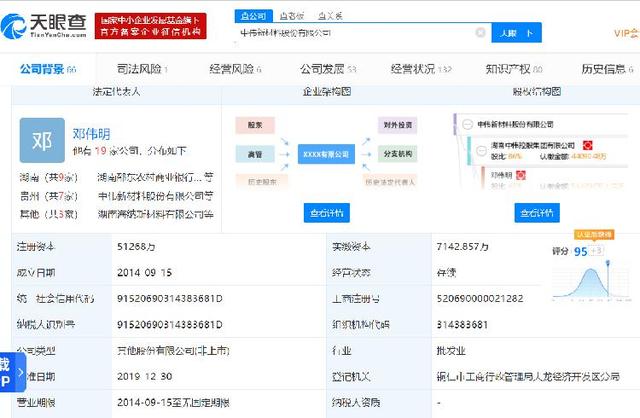Click unified social credit code 91520690314383681D
640x418 pixels.
(170, 298)
